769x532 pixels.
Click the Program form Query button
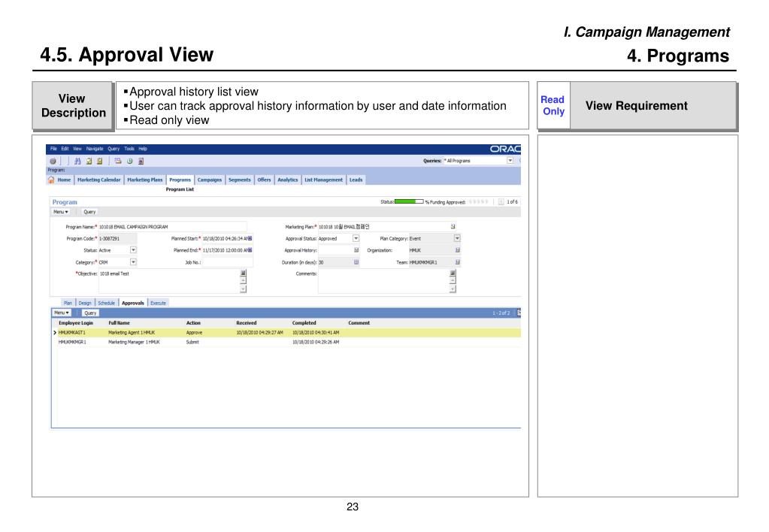click(89, 212)
